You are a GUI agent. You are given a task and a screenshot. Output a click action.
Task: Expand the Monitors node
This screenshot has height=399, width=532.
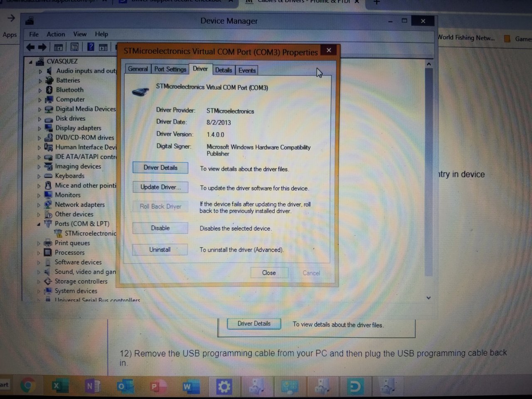(x=39, y=195)
